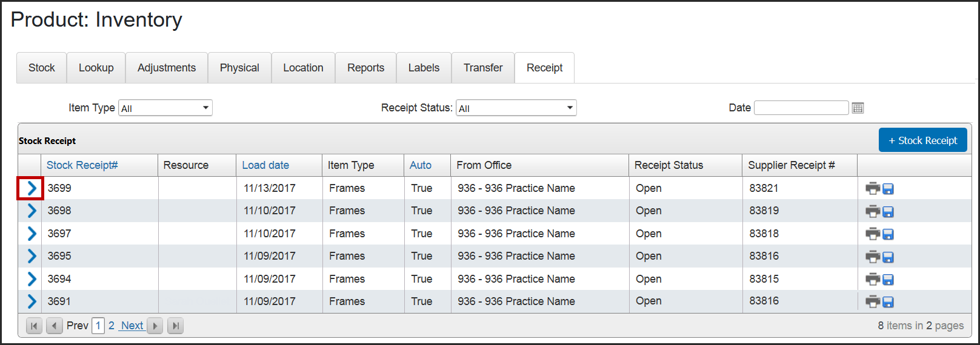Sort by Load date column
Image resolution: width=980 pixels, height=345 pixels.
(x=265, y=165)
